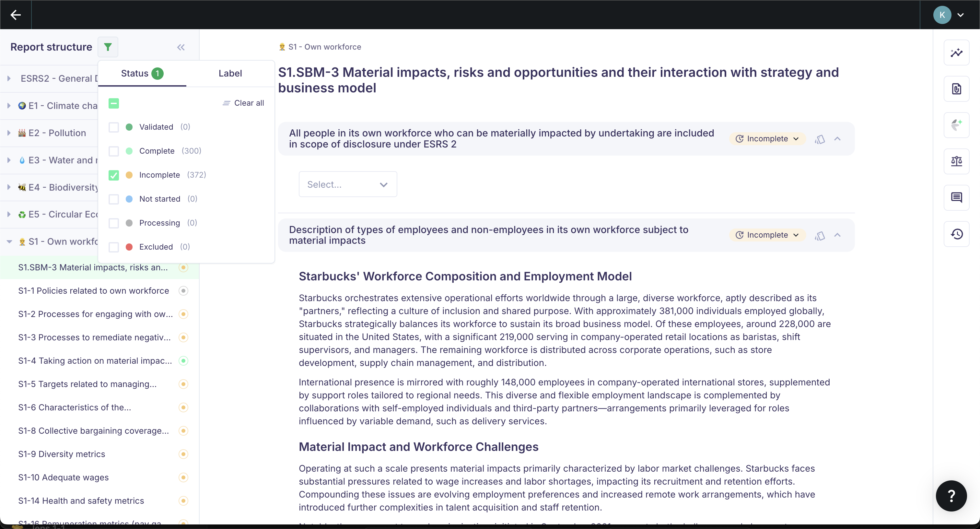Open S1-5 Targets related to managing
This screenshot has width=980, height=529.
pos(87,384)
